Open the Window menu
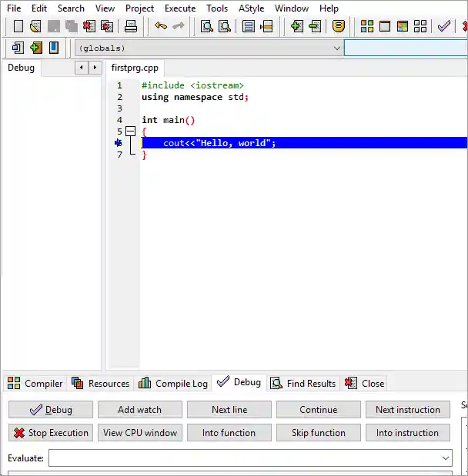The image size is (468, 476). click(292, 8)
